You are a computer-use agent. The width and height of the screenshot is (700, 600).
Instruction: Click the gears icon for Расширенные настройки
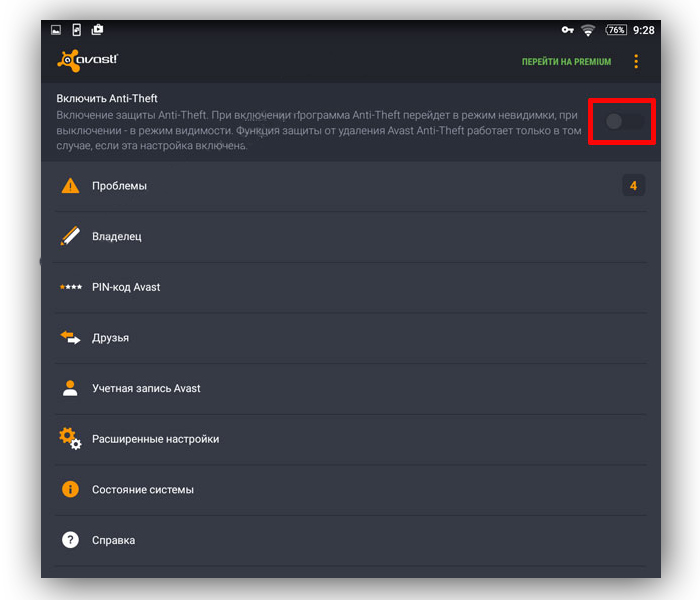70,438
